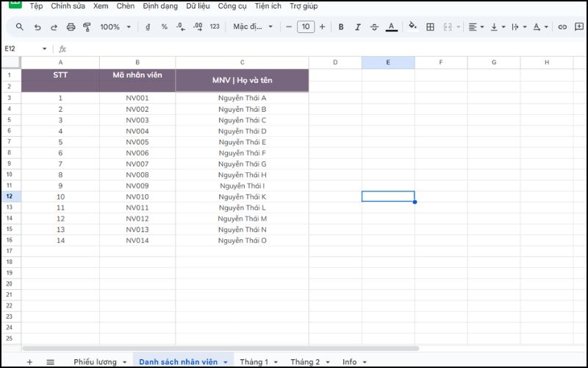588x368 pixels.
Task: Open the horizontal align dropdown
Action: 476,27
